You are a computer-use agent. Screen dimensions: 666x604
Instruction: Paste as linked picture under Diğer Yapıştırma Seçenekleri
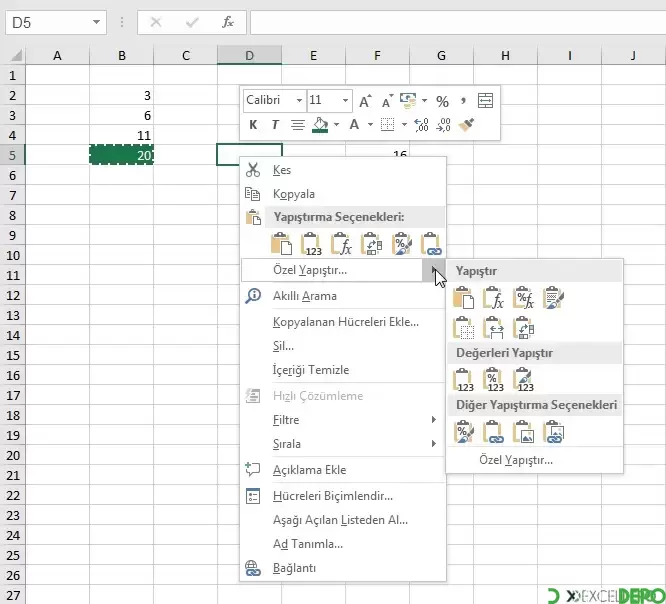click(553, 432)
